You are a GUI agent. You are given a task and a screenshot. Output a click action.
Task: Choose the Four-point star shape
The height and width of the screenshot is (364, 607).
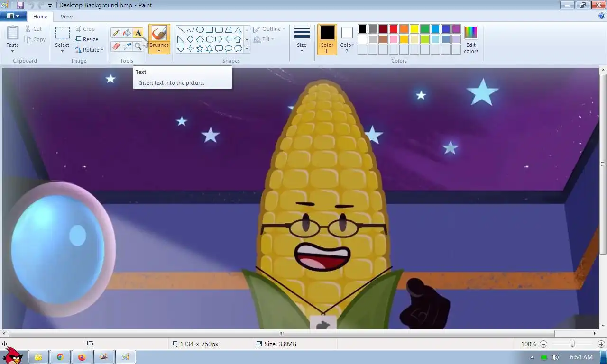click(x=190, y=48)
